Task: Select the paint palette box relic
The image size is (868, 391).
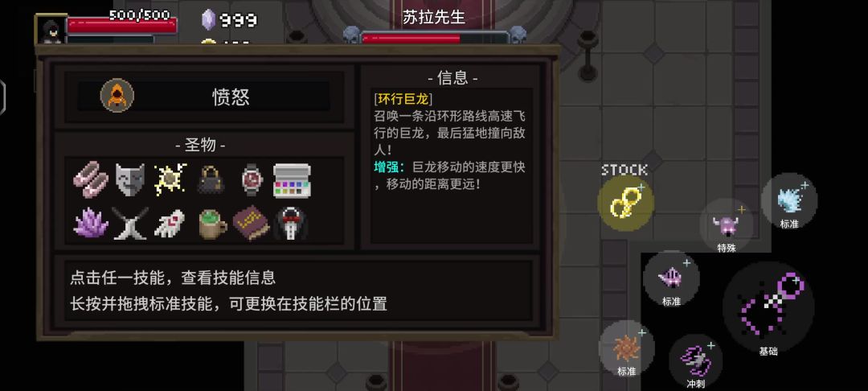Action: point(292,180)
